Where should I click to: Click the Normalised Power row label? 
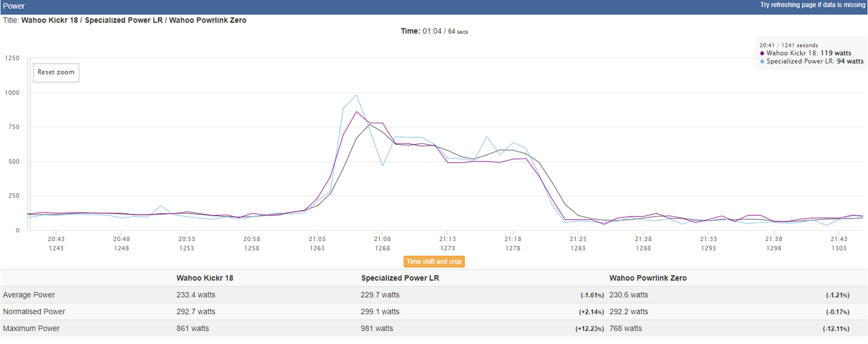pyautogui.click(x=33, y=312)
